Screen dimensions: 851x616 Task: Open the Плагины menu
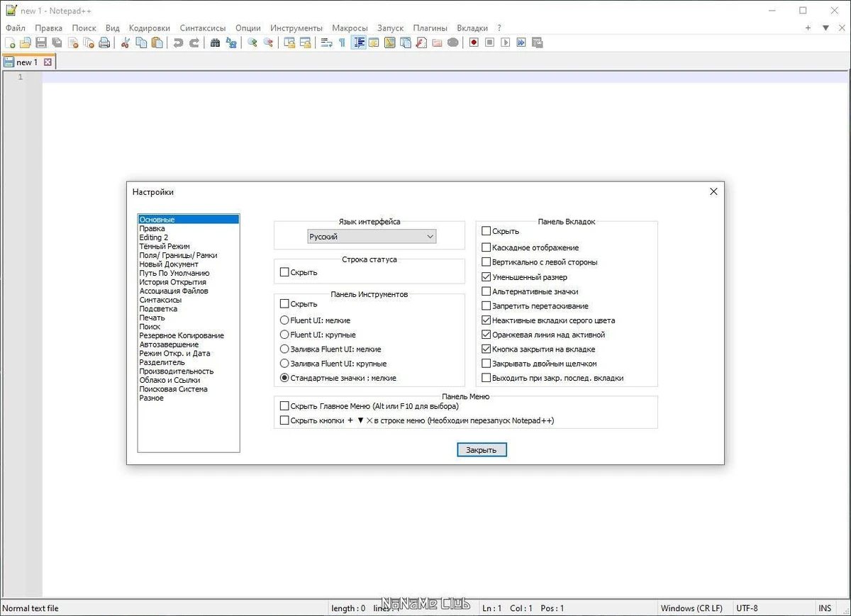pyautogui.click(x=430, y=28)
